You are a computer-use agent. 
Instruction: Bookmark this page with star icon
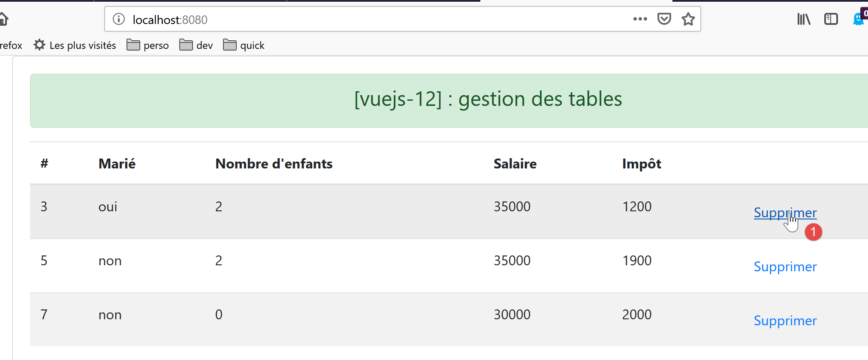pyautogui.click(x=688, y=19)
